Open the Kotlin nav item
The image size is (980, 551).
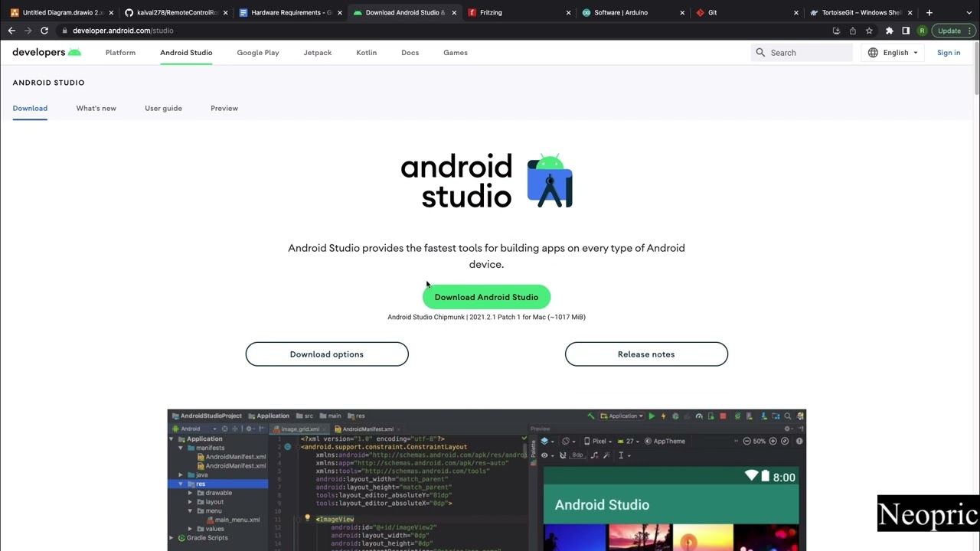point(366,53)
